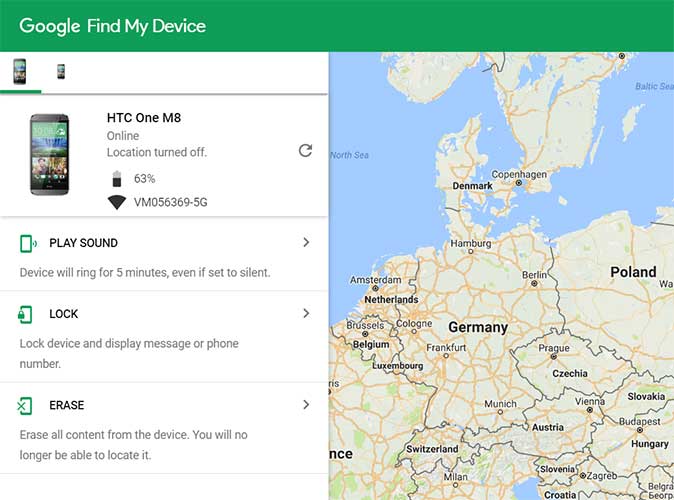Click Prague on the map
Image resolution: width=674 pixels, height=500 pixels.
tap(554, 348)
